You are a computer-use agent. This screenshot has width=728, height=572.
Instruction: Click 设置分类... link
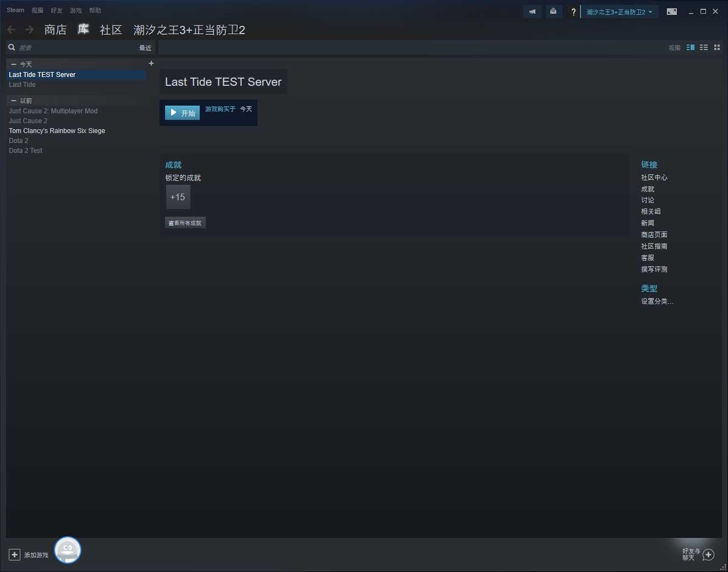tap(657, 301)
